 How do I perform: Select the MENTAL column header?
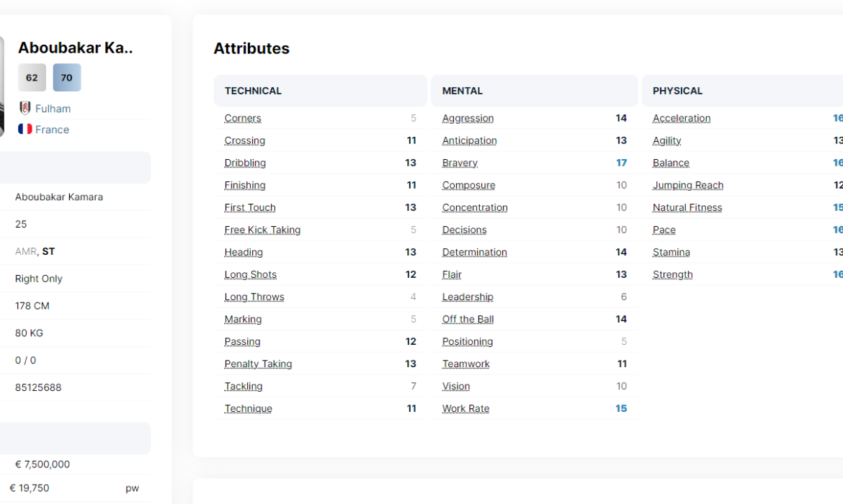coord(463,91)
